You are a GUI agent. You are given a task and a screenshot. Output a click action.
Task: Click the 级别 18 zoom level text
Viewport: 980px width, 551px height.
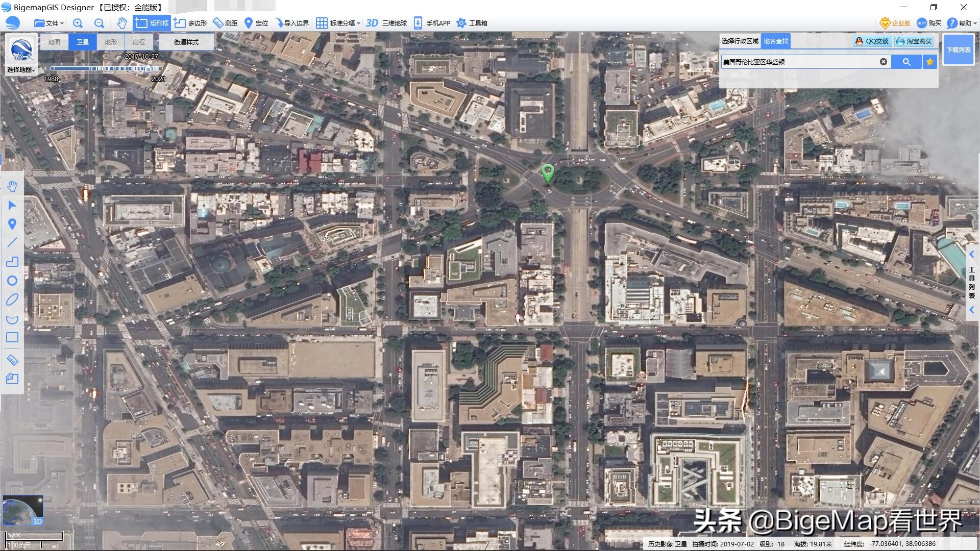coord(772,544)
